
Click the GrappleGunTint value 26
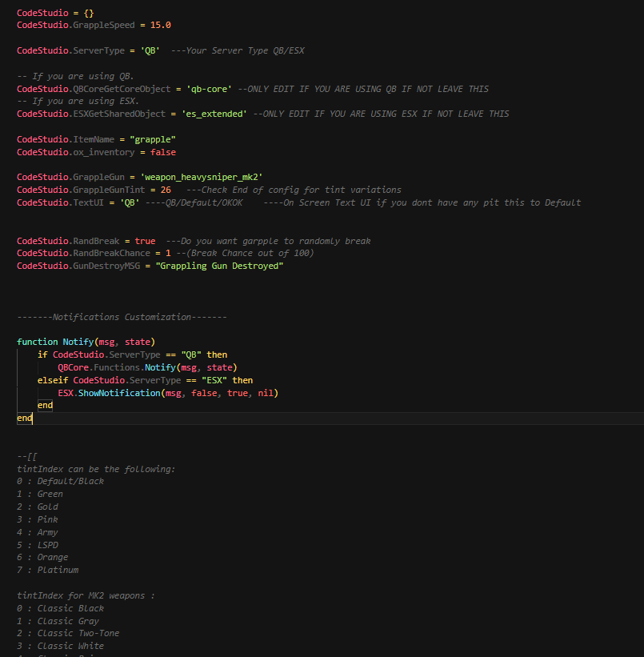[x=166, y=190]
